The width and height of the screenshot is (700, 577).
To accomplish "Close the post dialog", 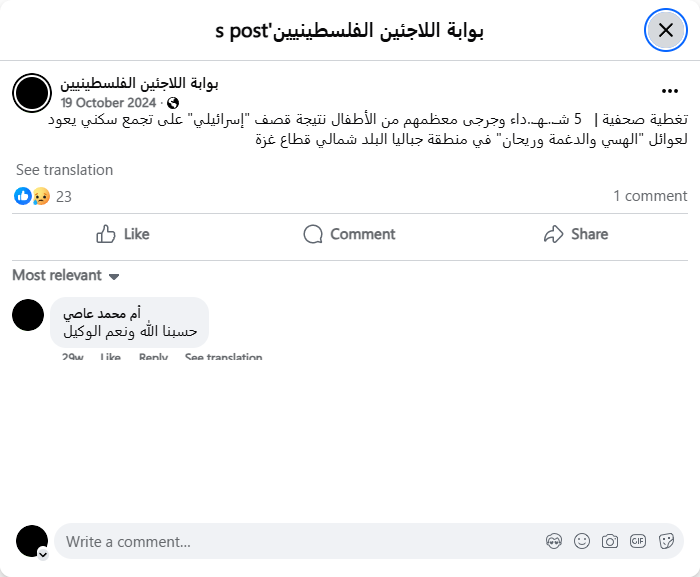I will 665,30.
